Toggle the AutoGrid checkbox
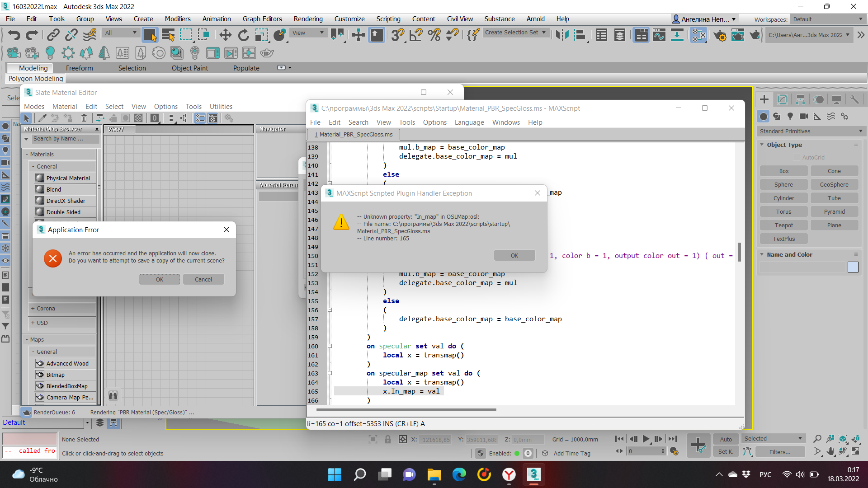 797,157
